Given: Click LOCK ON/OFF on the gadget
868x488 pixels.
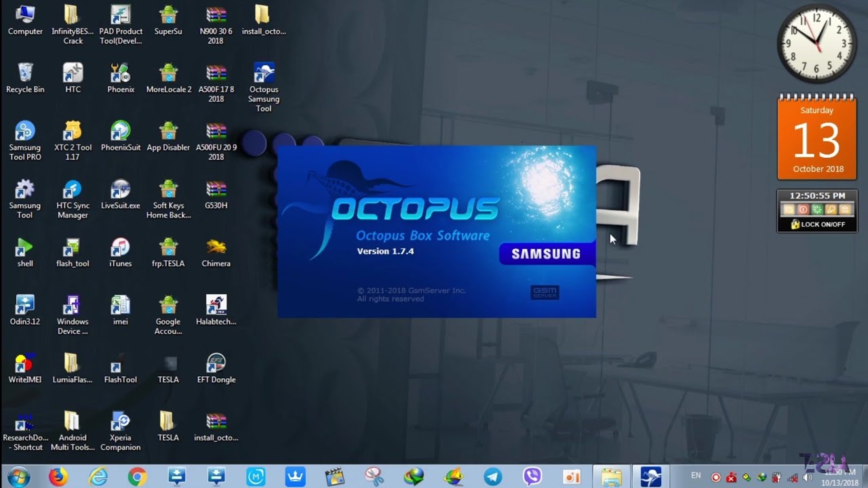Looking at the screenshot, I should pyautogui.click(x=818, y=224).
